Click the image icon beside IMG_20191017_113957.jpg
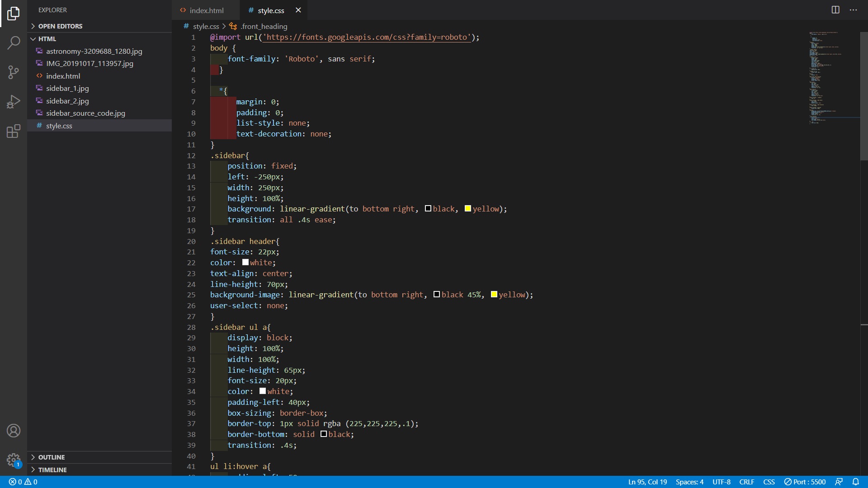This screenshot has width=868, height=488. (x=39, y=63)
